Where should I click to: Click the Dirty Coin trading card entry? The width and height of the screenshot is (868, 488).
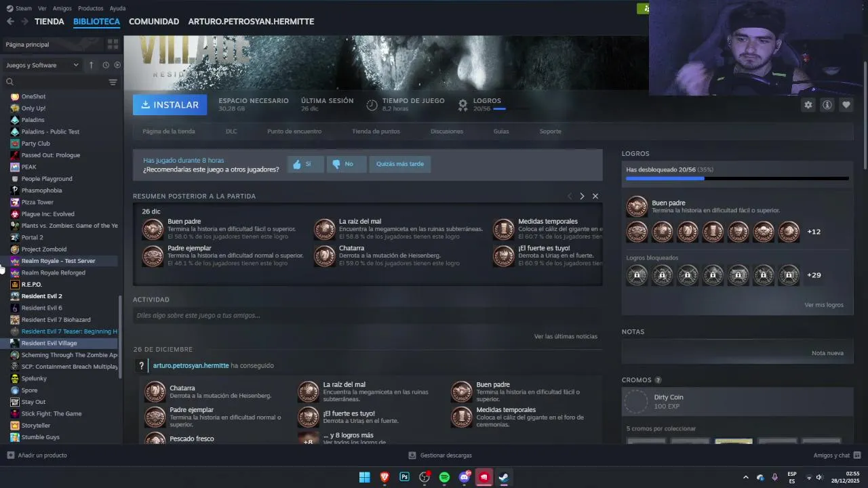tap(737, 402)
